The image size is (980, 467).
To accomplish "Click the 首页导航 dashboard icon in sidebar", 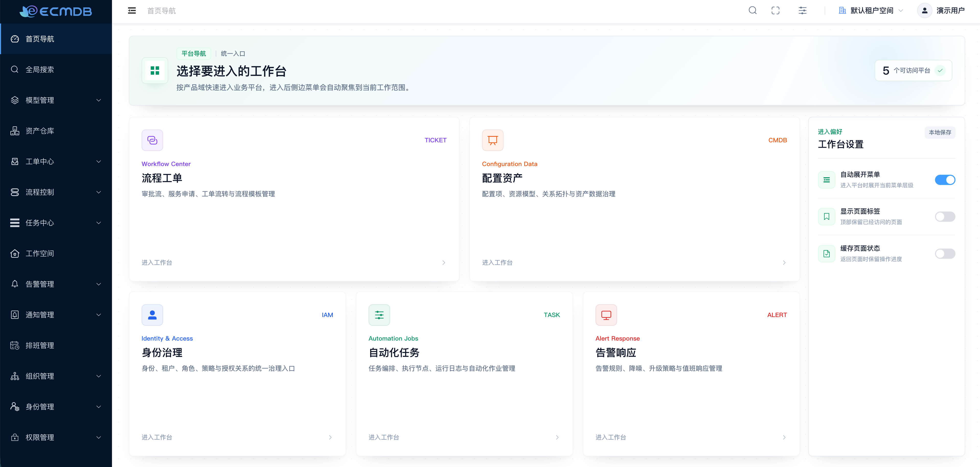I will pyautogui.click(x=15, y=39).
